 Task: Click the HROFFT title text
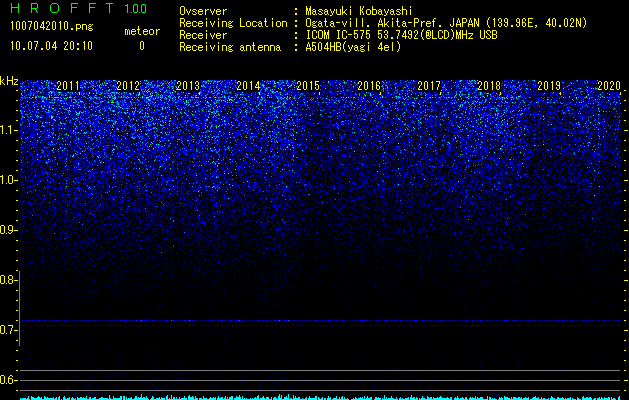(x=62, y=8)
